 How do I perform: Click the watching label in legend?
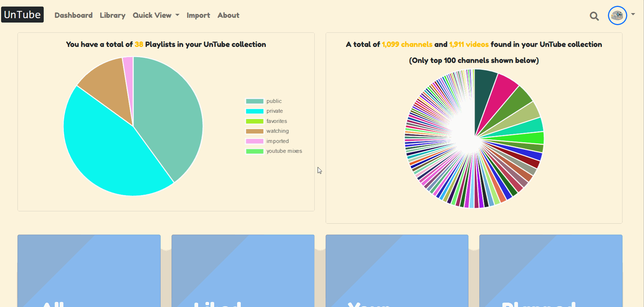(278, 131)
